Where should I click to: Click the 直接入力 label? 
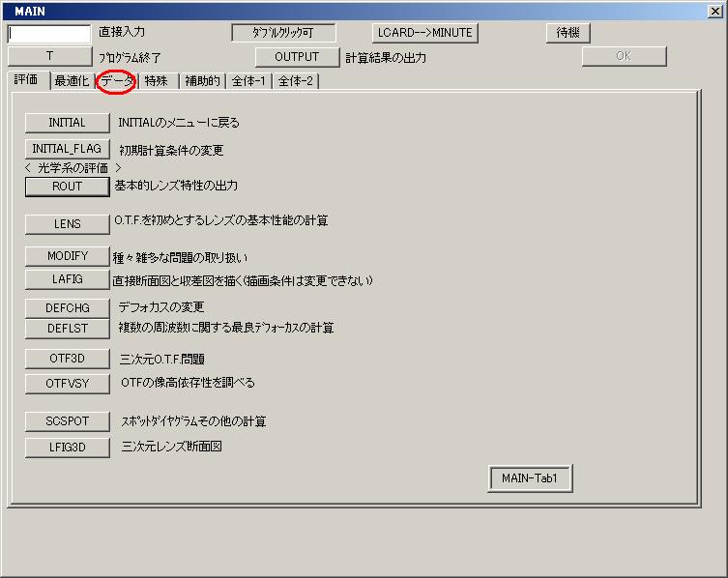tap(122, 32)
